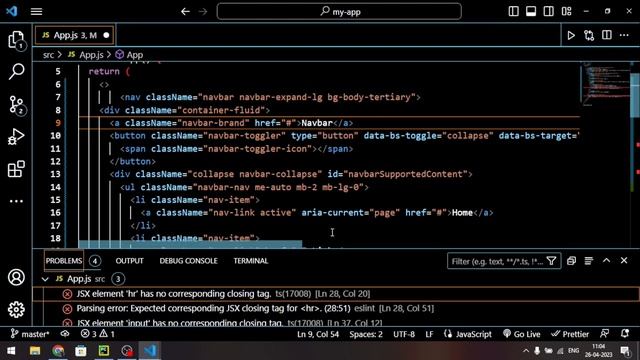Image resolution: width=640 pixels, height=360 pixels.
Task: Toggle the secondary side bar layout icon
Action: click(549, 11)
